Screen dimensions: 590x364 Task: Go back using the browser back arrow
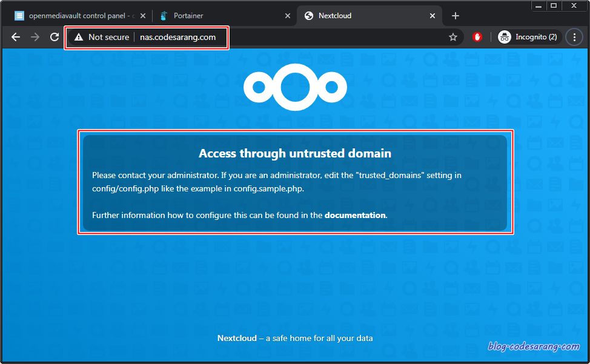[x=15, y=37]
